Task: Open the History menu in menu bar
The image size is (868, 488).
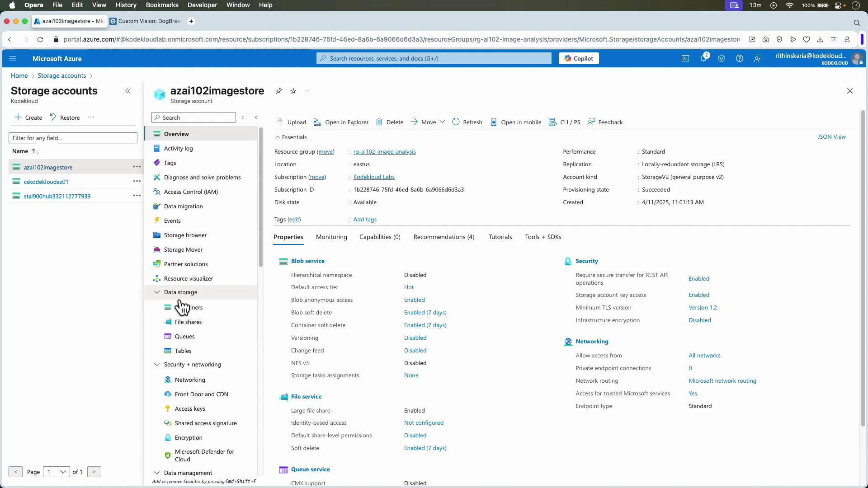Action: pos(126,5)
